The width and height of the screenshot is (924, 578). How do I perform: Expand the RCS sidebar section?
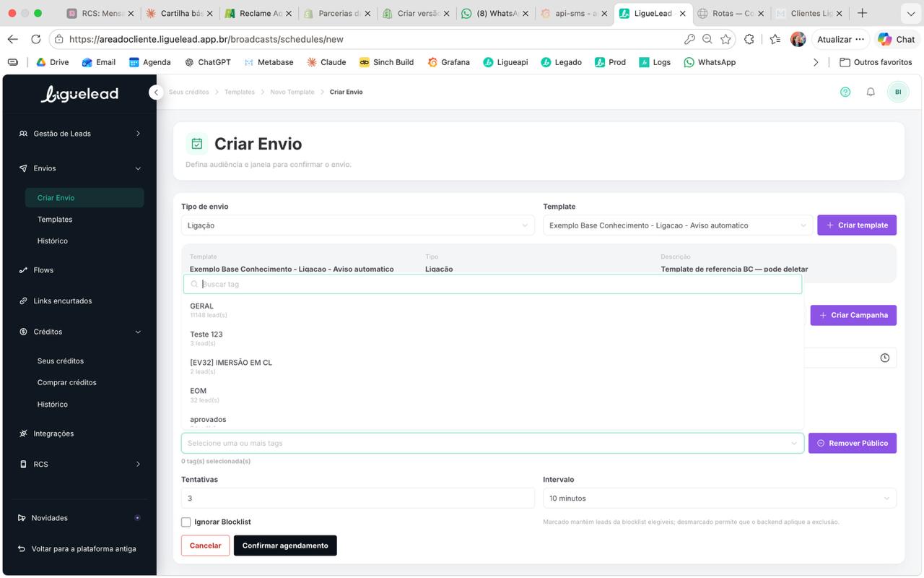pyautogui.click(x=79, y=464)
